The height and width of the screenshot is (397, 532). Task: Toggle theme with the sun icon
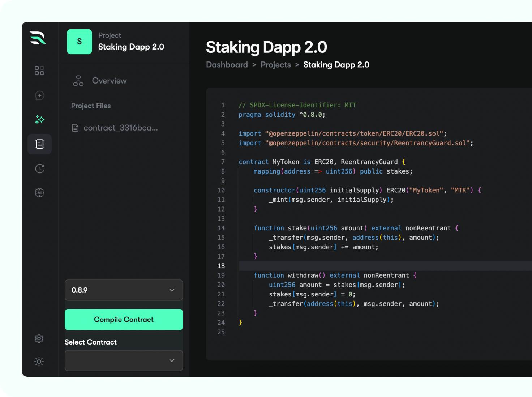click(x=39, y=362)
